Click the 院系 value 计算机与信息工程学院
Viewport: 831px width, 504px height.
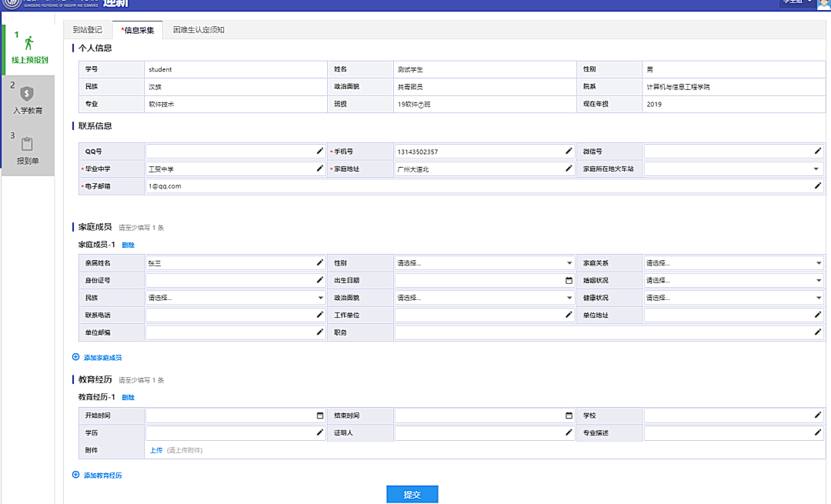[678, 87]
